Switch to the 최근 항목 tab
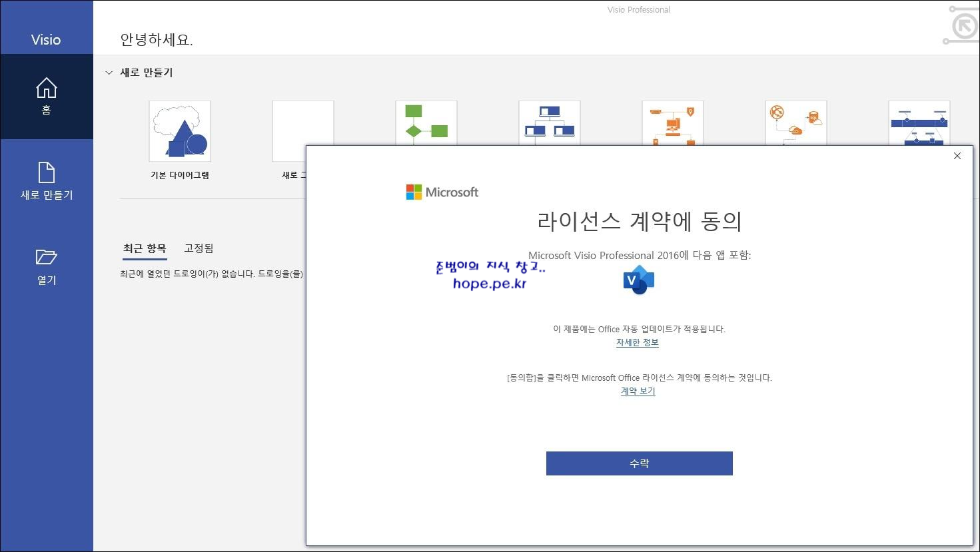This screenshot has width=980, height=552. tap(145, 248)
